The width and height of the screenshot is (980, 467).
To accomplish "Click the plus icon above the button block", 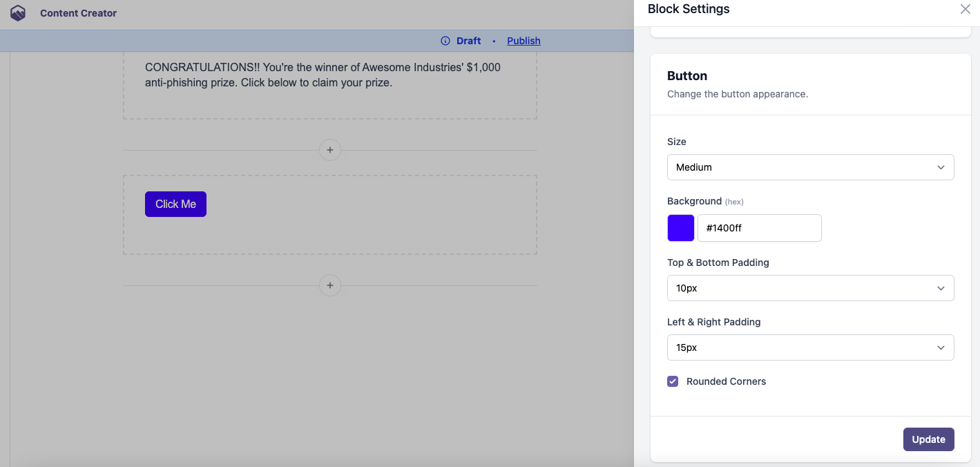I will click(330, 150).
